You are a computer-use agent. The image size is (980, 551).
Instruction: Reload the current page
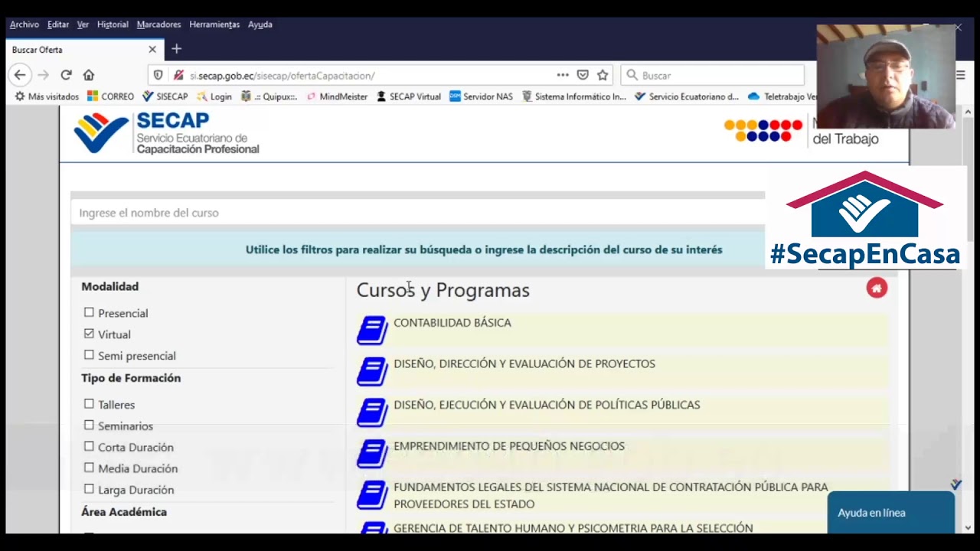pyautogui.click(x=66, y=75)
